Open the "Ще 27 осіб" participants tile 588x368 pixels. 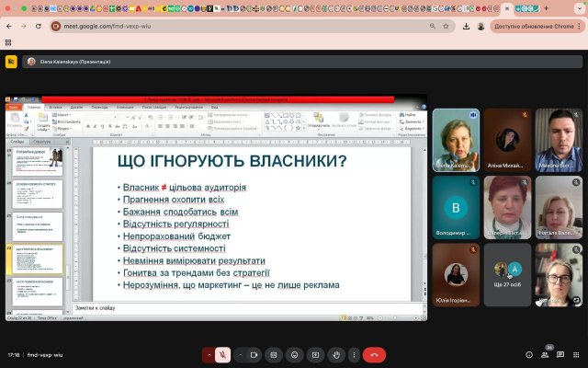(x=507, y=275)
